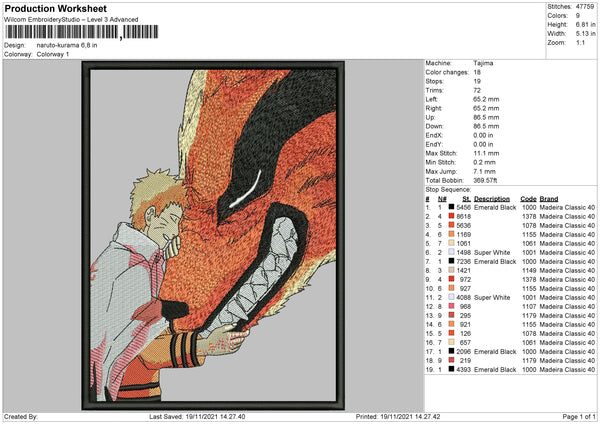Select the design name naruto-kurama 6,8 in
Image resolution: width=600 pixels, height=424 pixels.
[x=67, y=45]
